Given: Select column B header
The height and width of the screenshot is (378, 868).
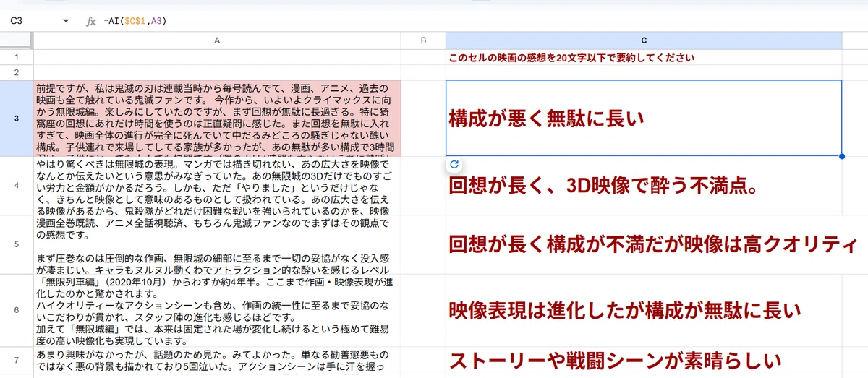Looking at the screenshot, I should 423,41.
